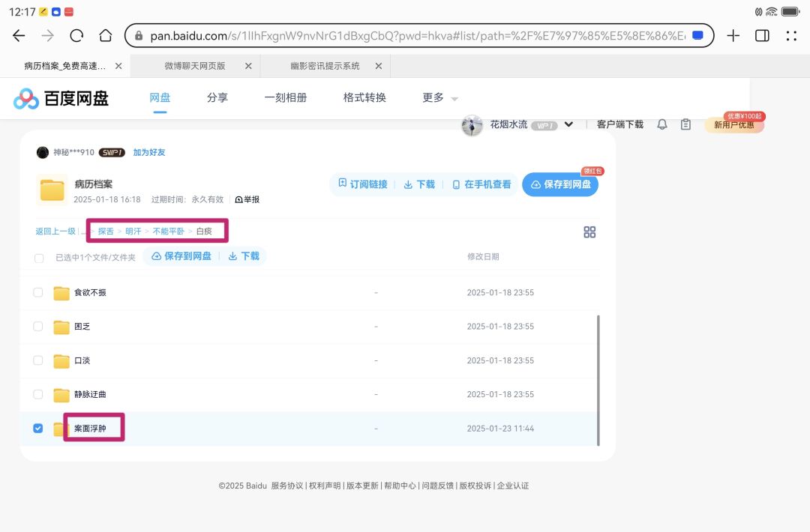This screenshot has height=532, width=810.
Task: Click the blue icon inside the address bar
Action: tap(698, 36)
